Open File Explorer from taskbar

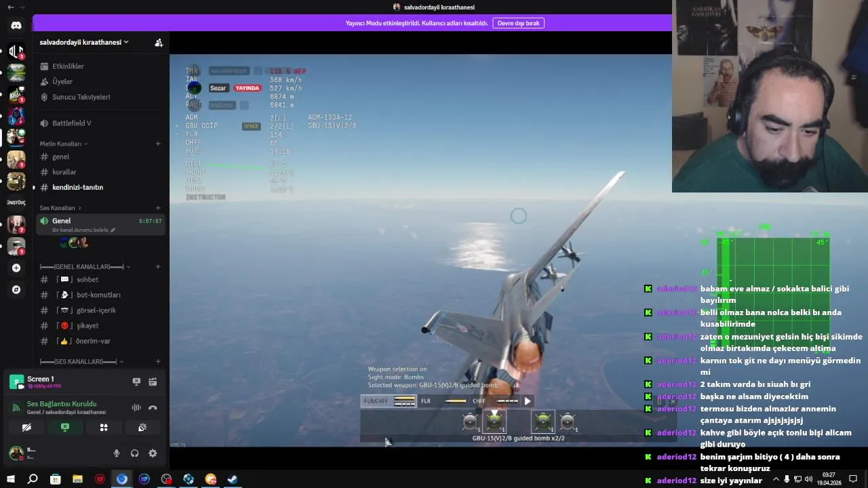click(77, 479)
